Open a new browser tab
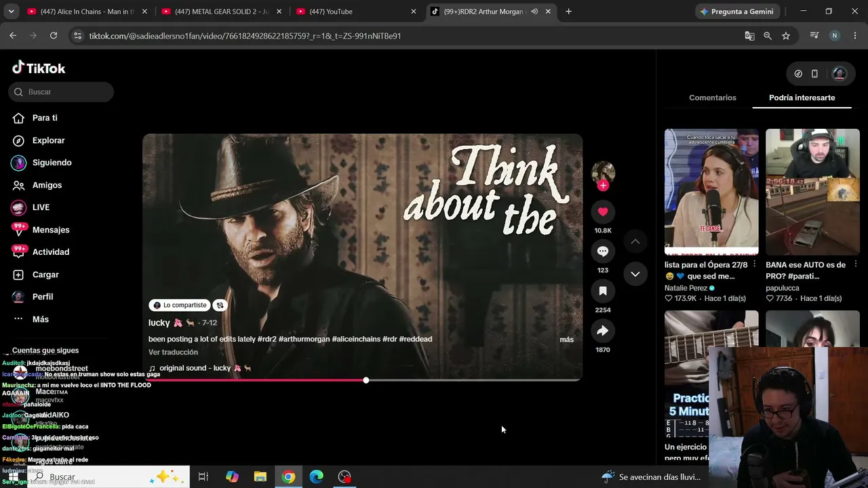The height and width of the screenshot is (488, 868). click(568, 12)
